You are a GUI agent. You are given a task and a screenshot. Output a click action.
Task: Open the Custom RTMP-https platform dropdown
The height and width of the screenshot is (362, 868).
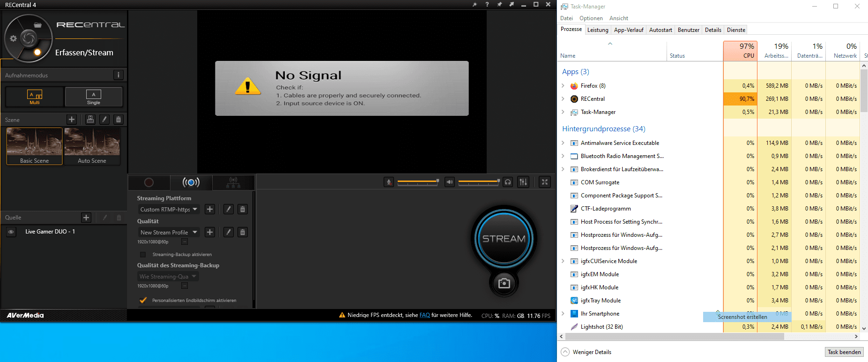169,209
